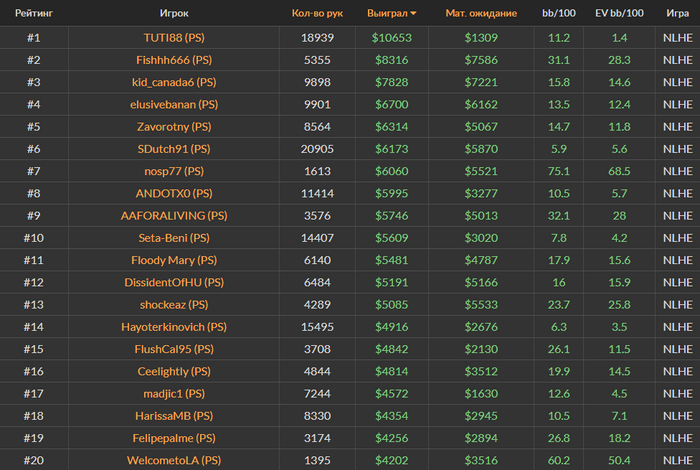Click SDutch91 (PS) player link
Screen dimensions: 700x470
174,149
